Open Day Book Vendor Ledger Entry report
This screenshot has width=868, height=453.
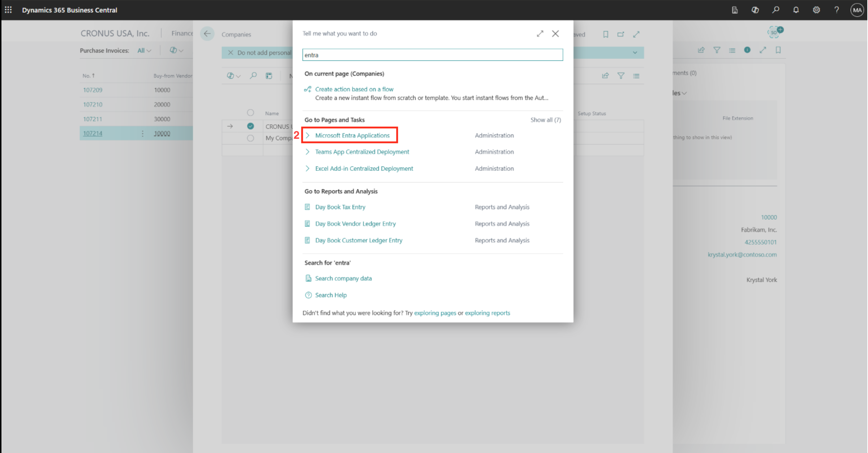pyautogui.click(x=355, y=224)
